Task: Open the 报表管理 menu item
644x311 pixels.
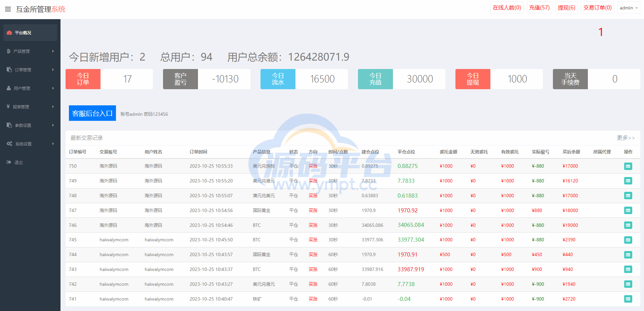Action: [x=30, y=107]
